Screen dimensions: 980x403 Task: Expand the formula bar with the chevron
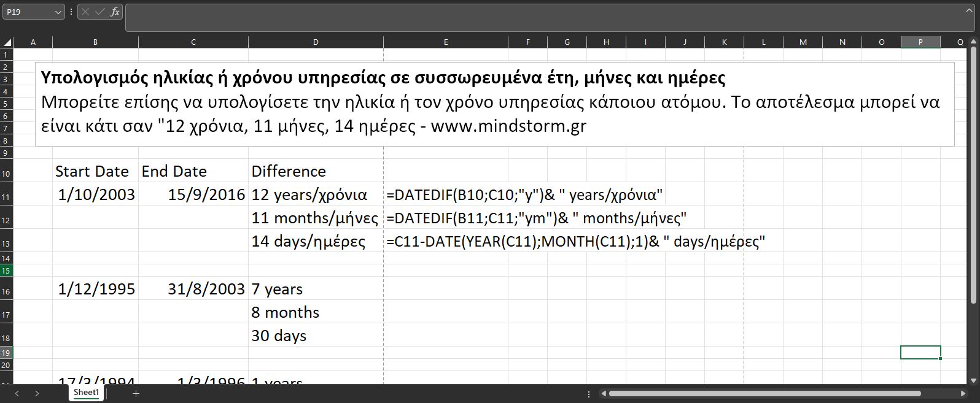[x=968, y=11]
